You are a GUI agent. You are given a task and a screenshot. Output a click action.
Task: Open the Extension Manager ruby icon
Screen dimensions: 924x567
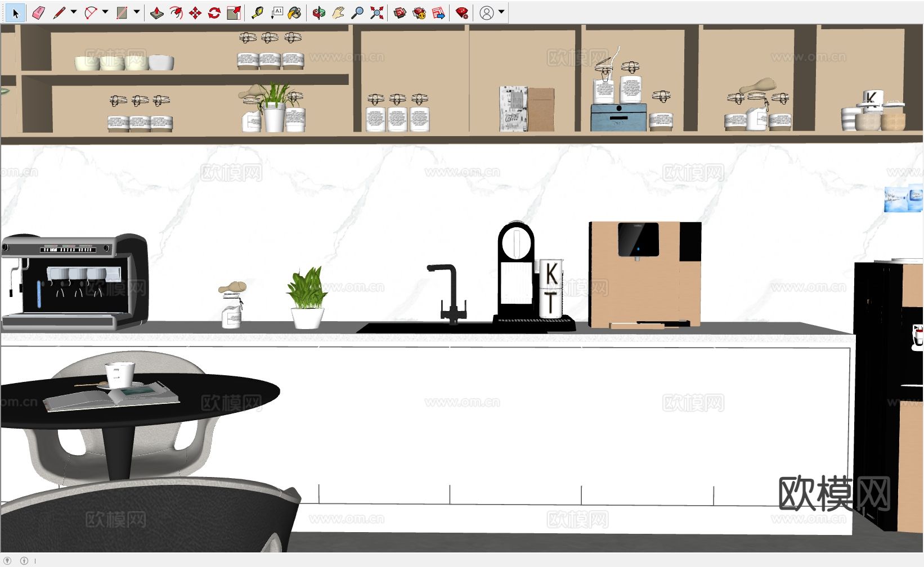point(462,12)
